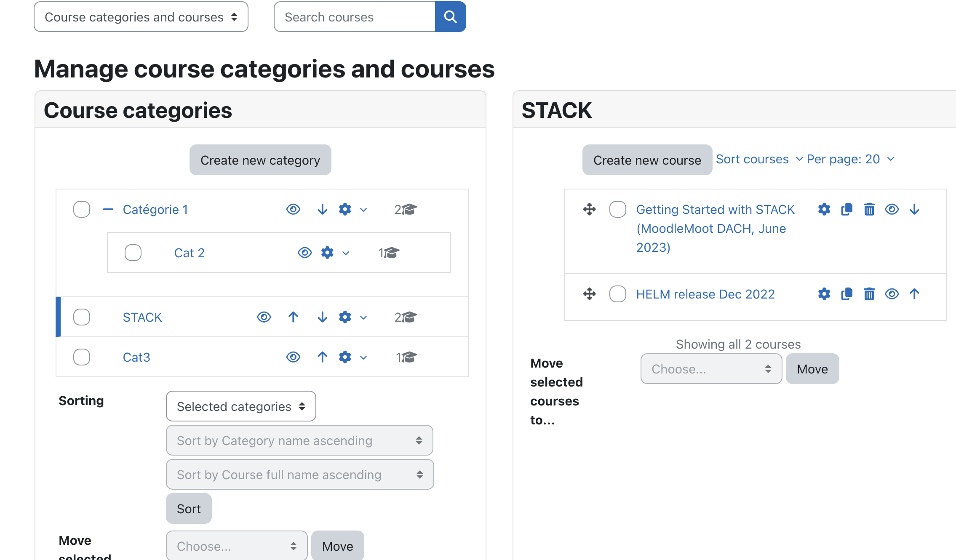Move STACK category up
The image size is (956, 560).
293,317
